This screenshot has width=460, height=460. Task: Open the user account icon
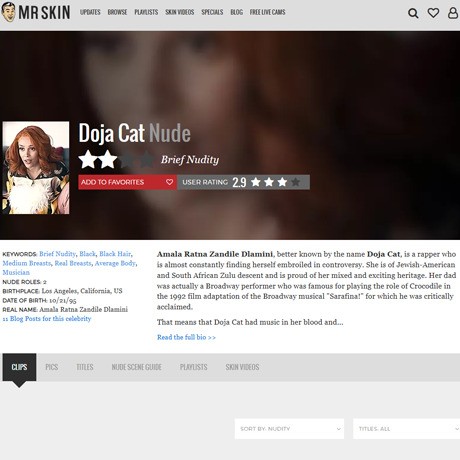(x=453, y=13)
